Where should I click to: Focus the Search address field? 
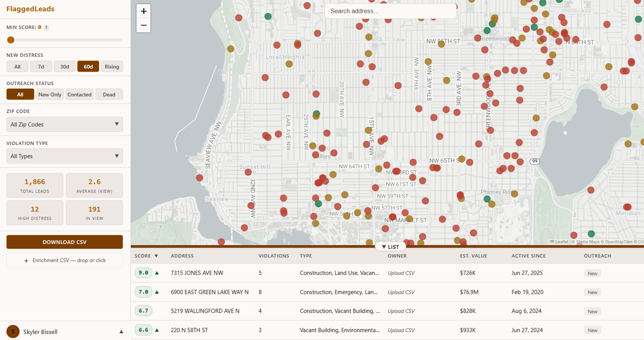click(390, 11)
